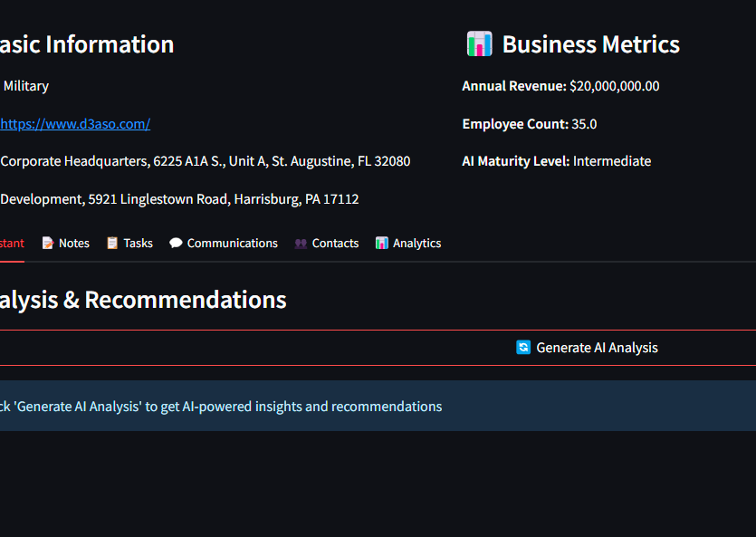This screenshot has width=756, height=537.
Task: Click the people icon beside Contacts
Action: [301, 244]
